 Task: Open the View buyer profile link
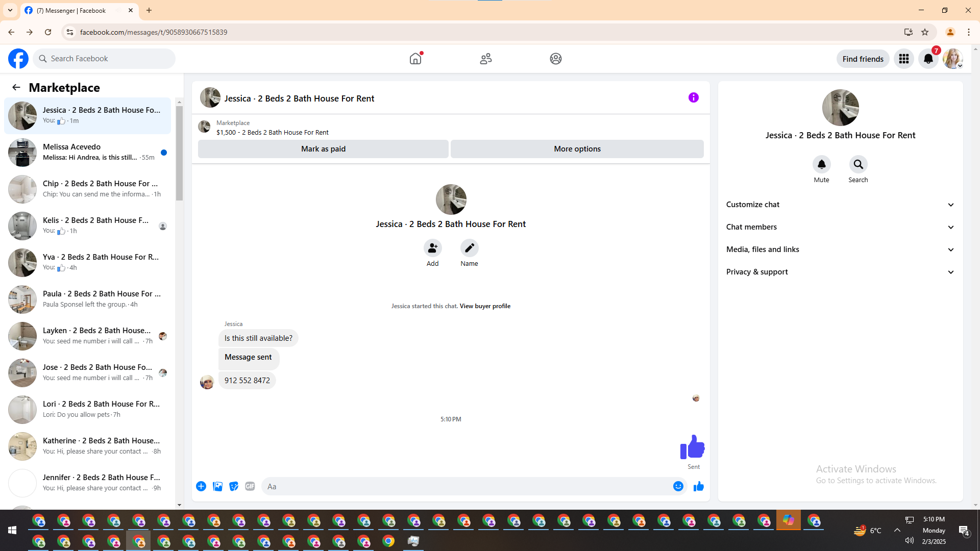pos(485,306)
